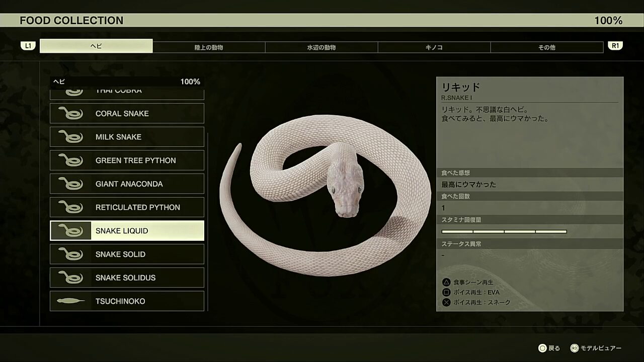Click the Tsuchinoko creature icon
The height and width of the screenshot is (362, 644).
(71, 301)
